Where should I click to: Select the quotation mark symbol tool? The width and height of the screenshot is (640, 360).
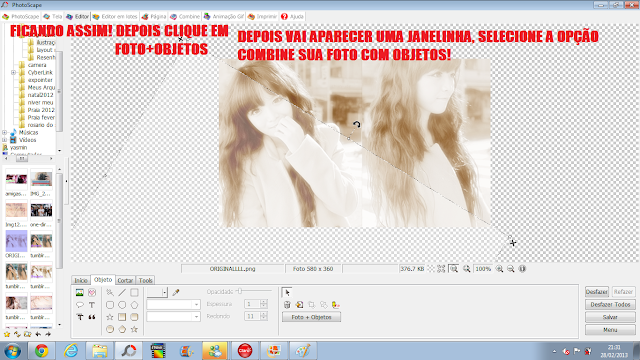click(92, 317)
